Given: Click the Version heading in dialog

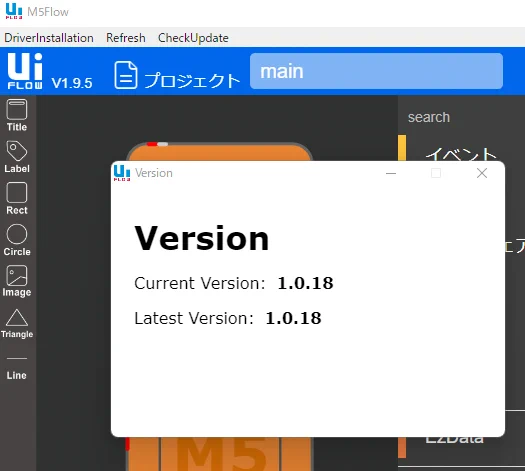Looking at the screenshot, I should 202,238.
